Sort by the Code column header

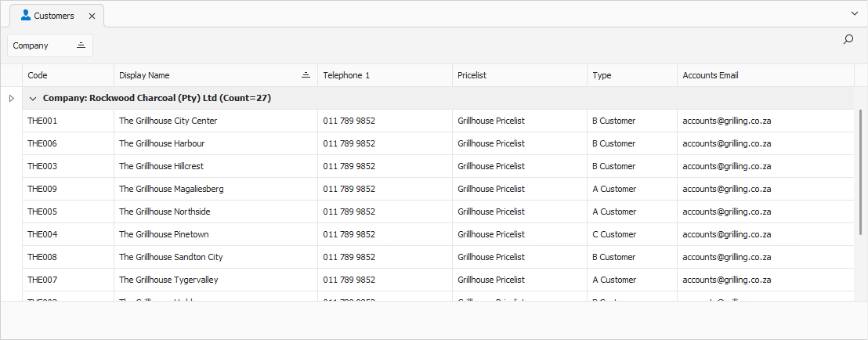tap(68, 75)
